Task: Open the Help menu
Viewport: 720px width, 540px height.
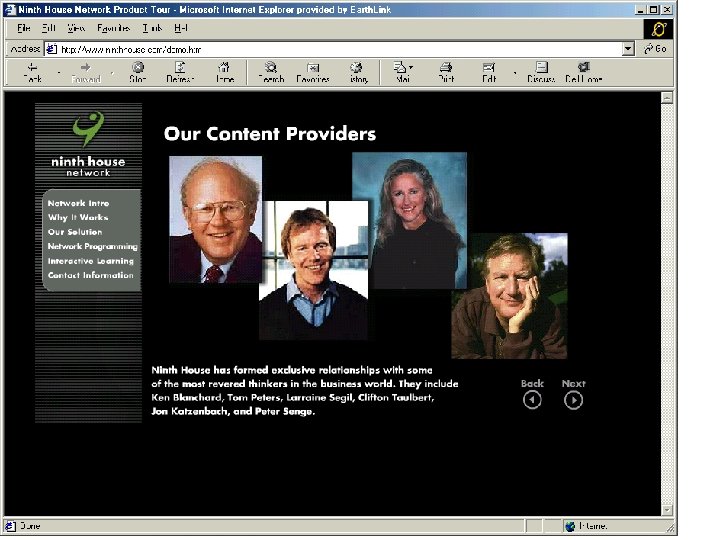Action: click(181, 28)
